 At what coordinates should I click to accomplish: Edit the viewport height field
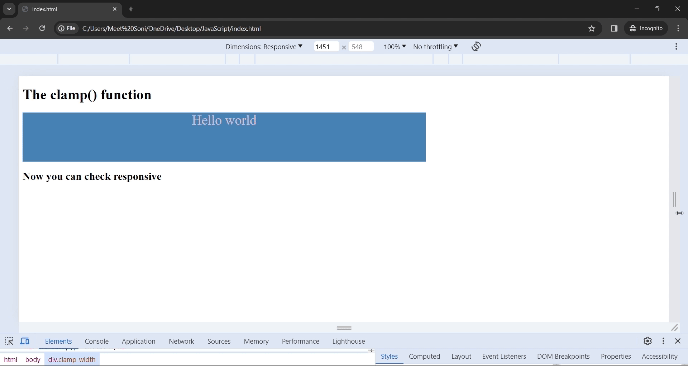361,47
